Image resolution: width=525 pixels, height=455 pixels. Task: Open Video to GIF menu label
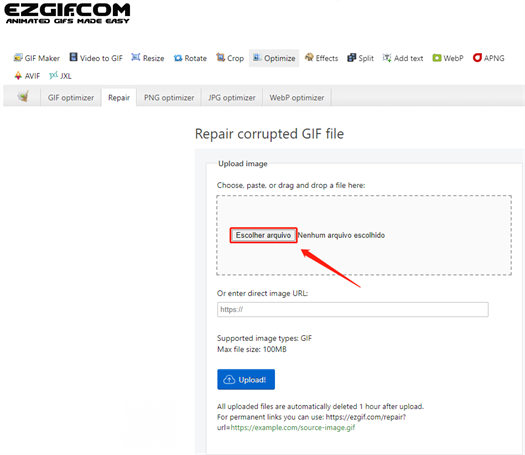click(101, 58)
